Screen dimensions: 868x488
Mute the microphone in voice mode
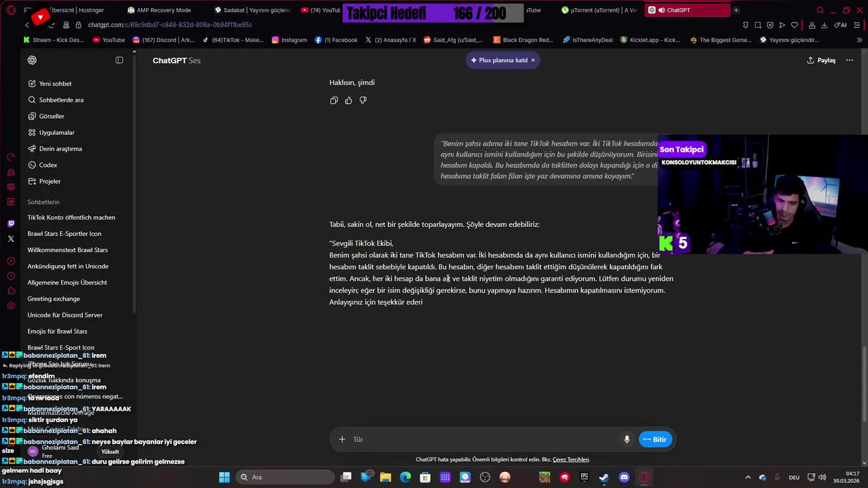[x=627, y=439]
